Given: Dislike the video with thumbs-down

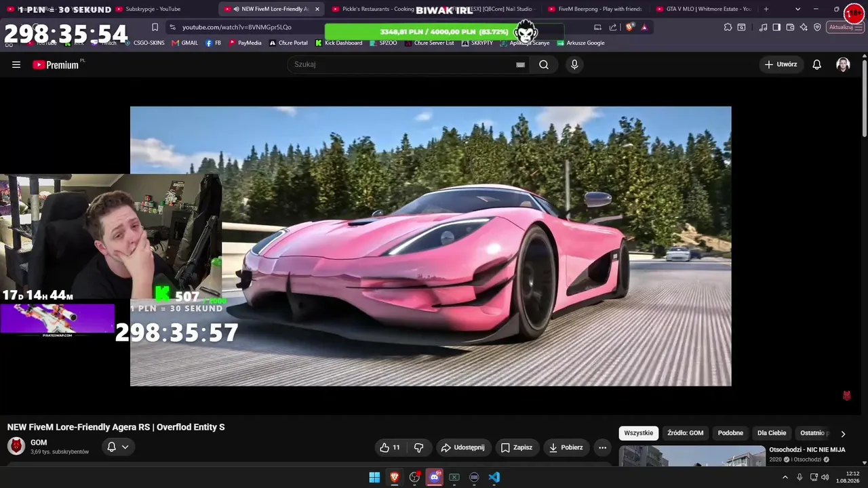Looking at the screenshot, I should point(419,447).
